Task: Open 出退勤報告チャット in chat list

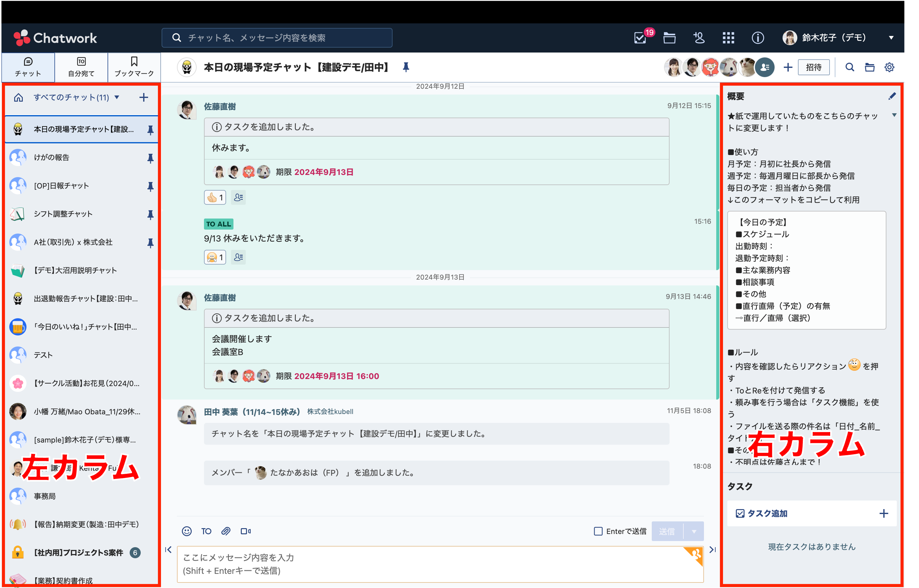Action: (81, 299)
